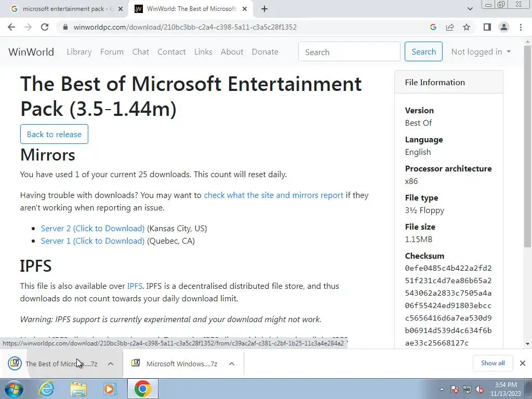532x399 pixels.
Task: Click the page vertical scrollbar
Action: click(x=527, y=146)
